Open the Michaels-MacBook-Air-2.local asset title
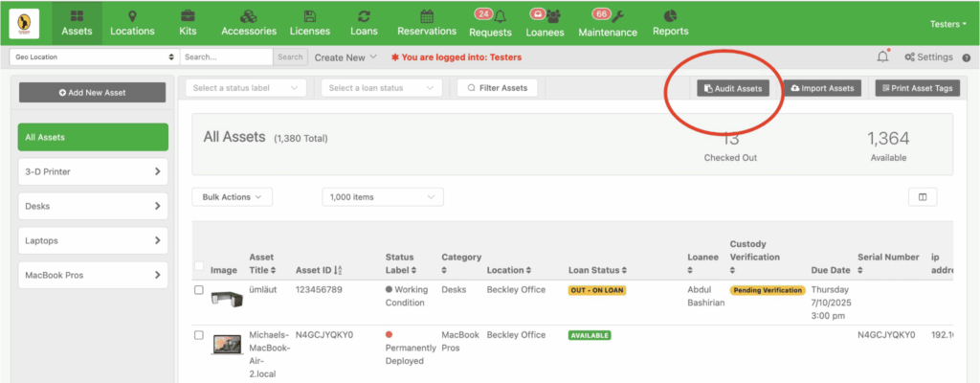Screen dimensions: 980x383 pos(270,354)
